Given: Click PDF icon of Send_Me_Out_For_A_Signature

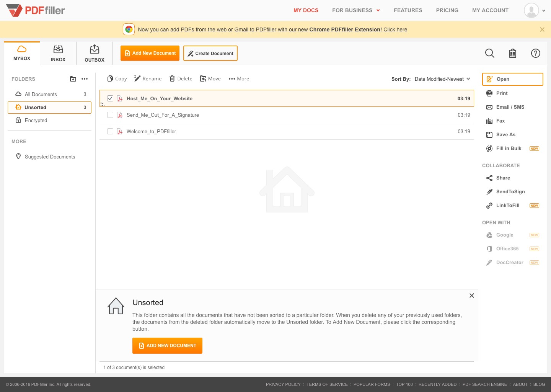Looking at the screenshot, I should (x=120, y=115).
